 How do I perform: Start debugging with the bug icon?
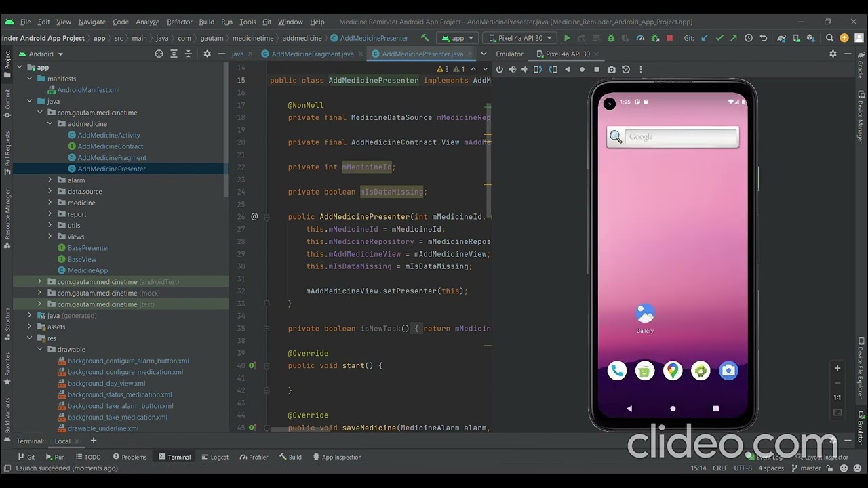tap(611, 38)
